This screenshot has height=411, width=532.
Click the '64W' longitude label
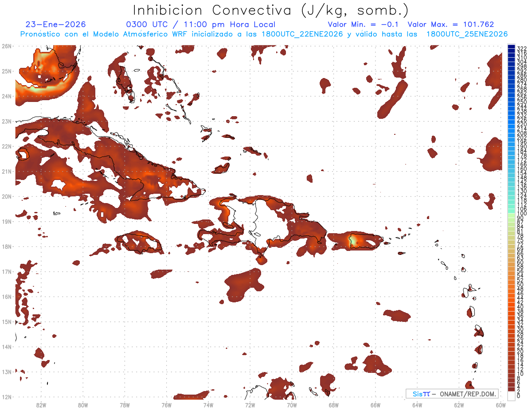tap(417, 405)
